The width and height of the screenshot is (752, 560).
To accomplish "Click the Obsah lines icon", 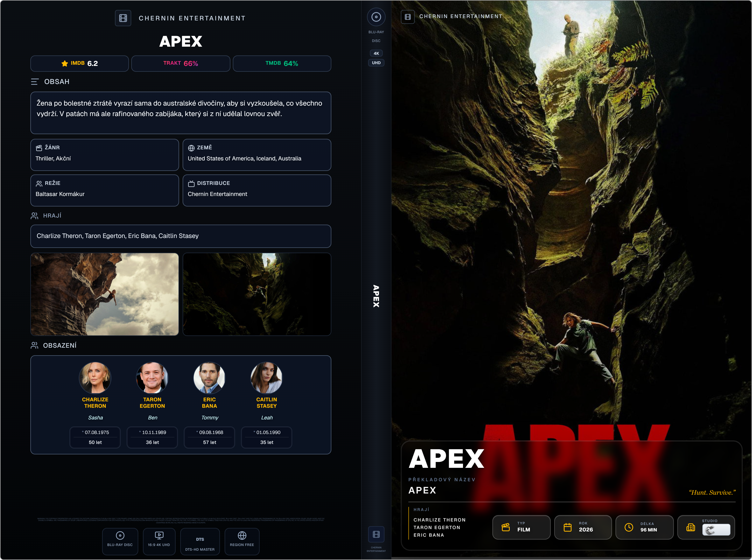I will (35, 82).
